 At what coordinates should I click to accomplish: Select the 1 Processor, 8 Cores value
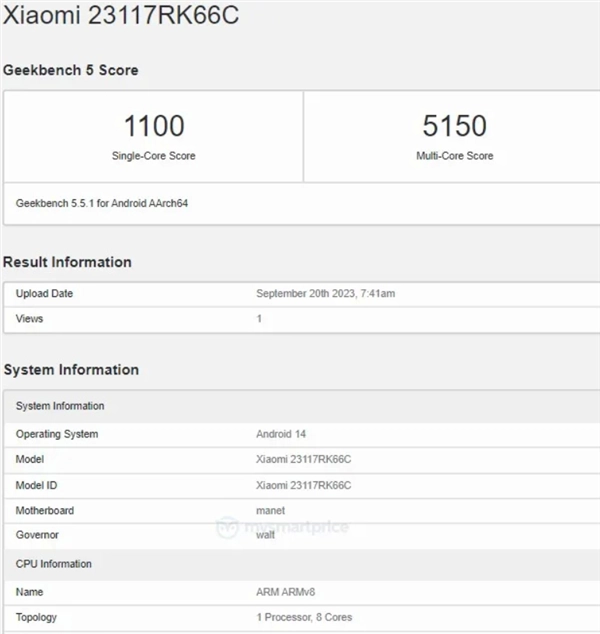304,618
